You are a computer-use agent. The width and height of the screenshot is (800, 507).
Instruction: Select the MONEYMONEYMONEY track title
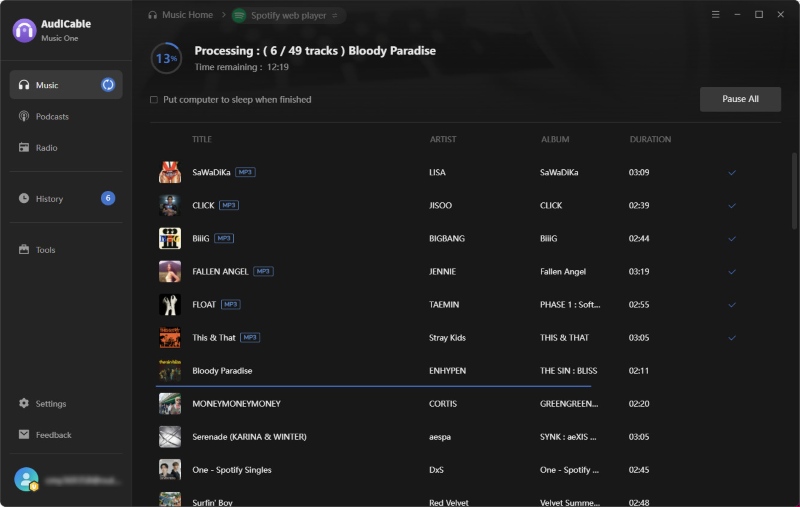tap(236, 403)
